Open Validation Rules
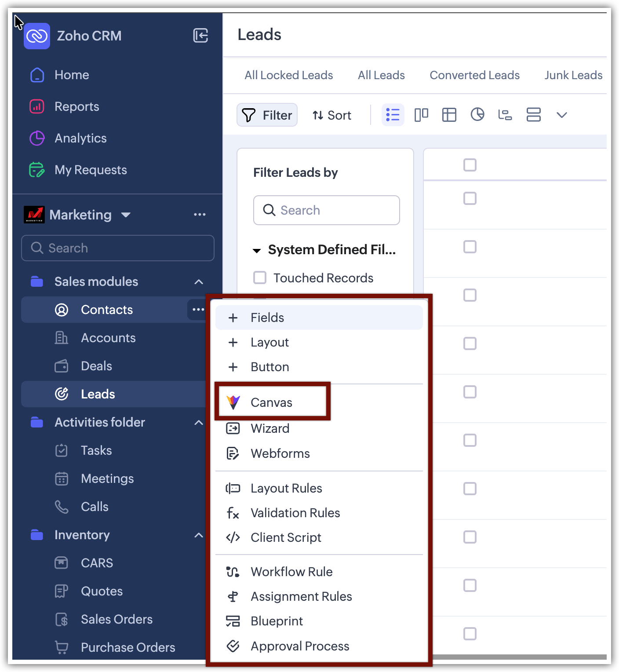The width and height of the screenshot is (619, 672). (295, 513)
